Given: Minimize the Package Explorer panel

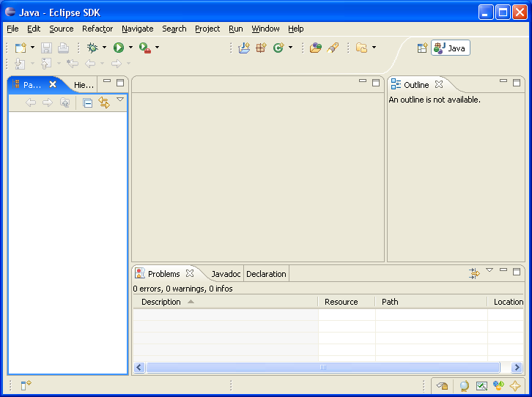Looking at the screenshot, I should pyautogui.click(x=107, y=81).
